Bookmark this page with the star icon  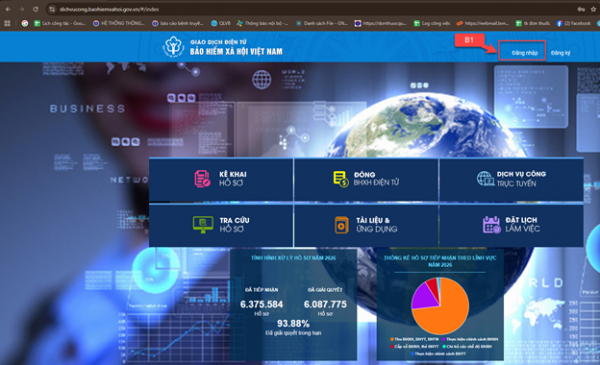594,9
